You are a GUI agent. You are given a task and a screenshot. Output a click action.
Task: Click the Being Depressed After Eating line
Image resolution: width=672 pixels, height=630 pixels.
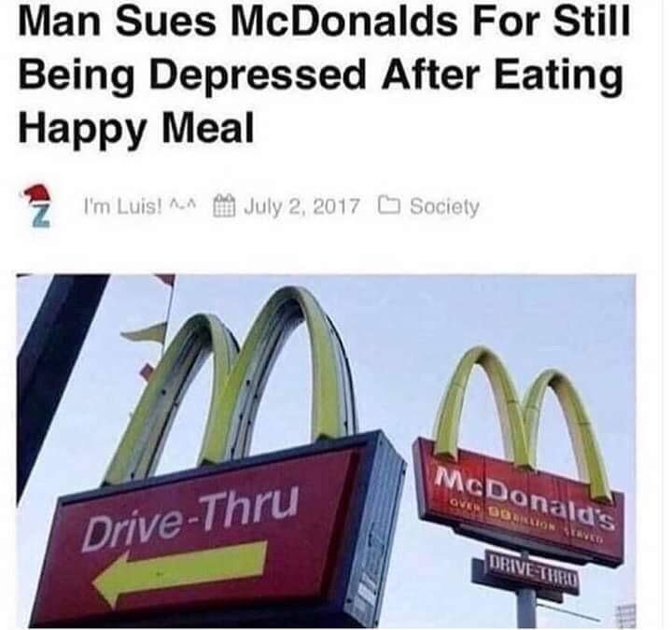tap(320, 76)
